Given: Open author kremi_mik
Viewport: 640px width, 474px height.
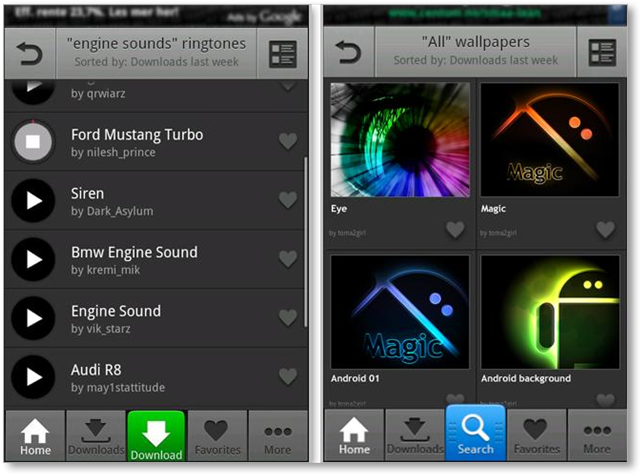Looking at the screenshot, I should click(x=105, y=270).
